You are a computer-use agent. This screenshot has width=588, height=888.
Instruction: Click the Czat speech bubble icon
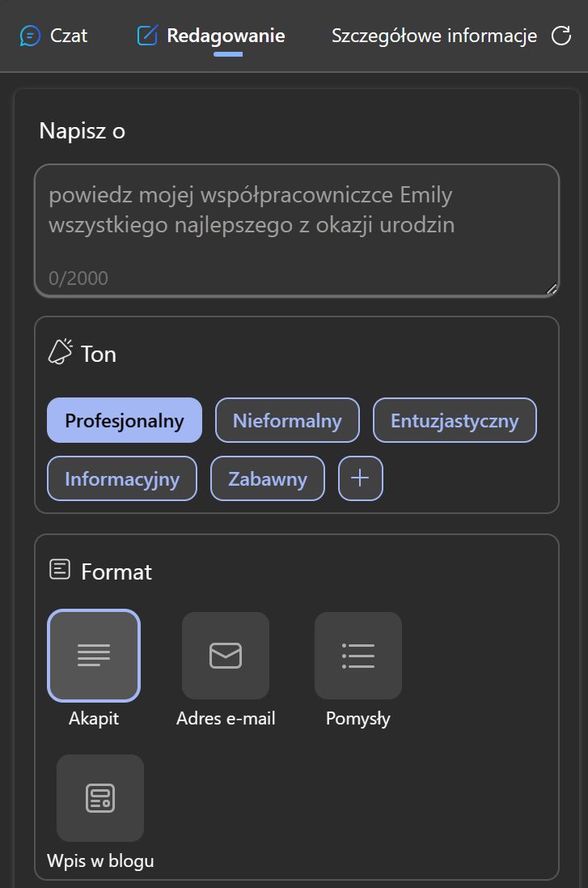[x=30, y=36]
